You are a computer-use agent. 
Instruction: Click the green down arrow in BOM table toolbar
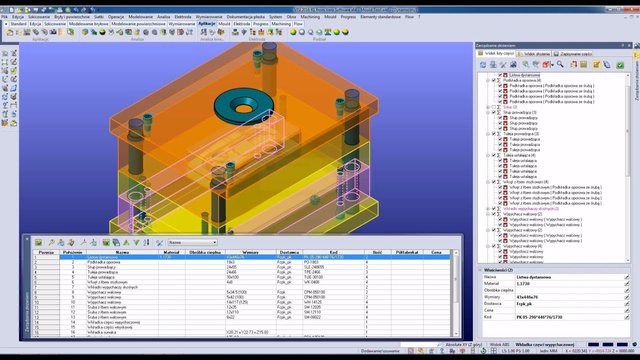[136, 242]
